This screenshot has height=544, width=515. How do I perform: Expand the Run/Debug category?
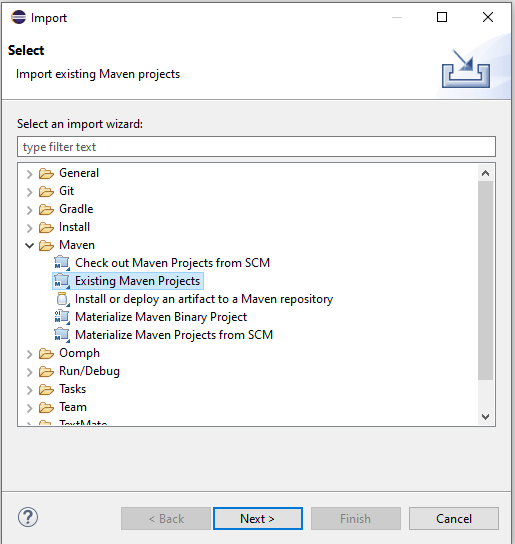click(29, 372)
